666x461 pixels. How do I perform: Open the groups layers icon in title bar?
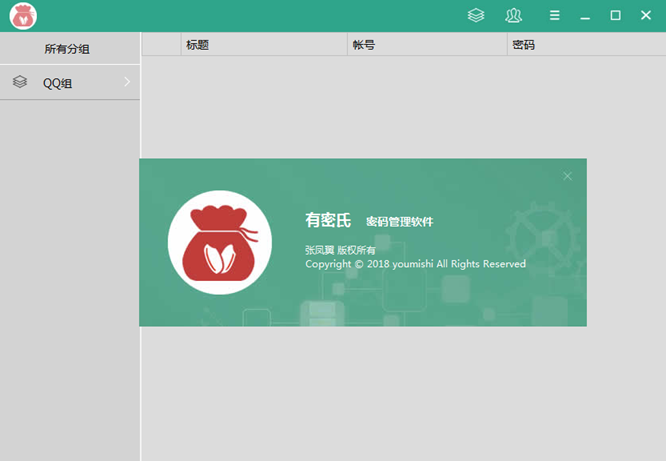click(x=476, y=15)
